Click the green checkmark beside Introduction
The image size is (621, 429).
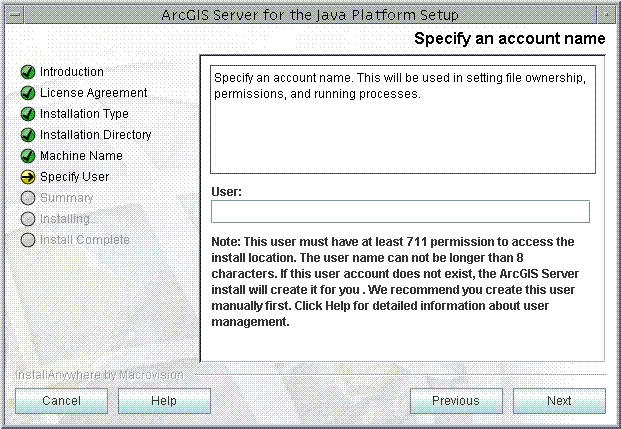[x=28, y=72]
